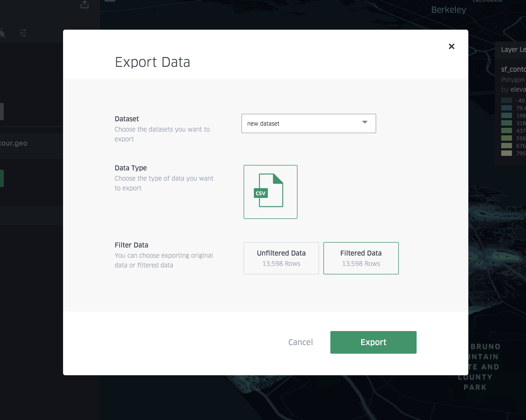Click the gray button at sidebar's left edge

2,111
